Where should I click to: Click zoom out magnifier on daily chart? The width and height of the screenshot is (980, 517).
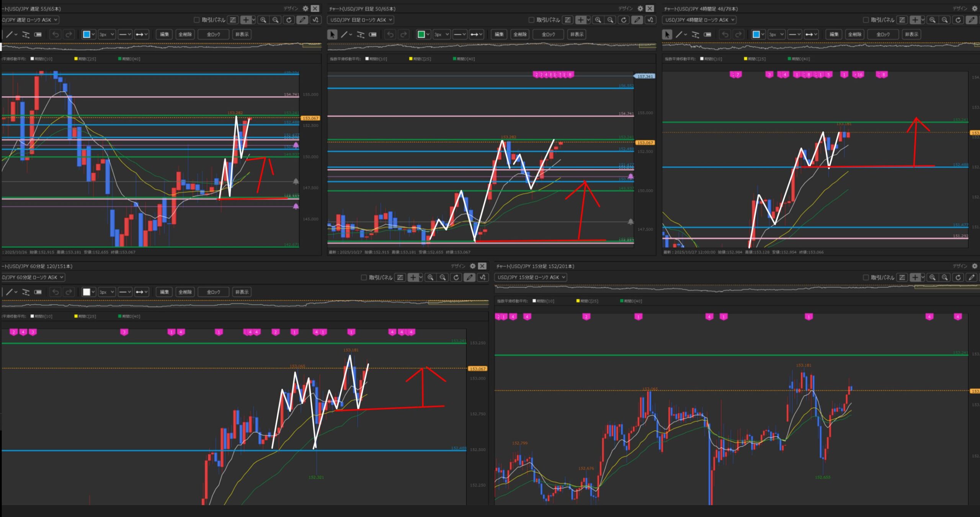click(x=610, y=20)
